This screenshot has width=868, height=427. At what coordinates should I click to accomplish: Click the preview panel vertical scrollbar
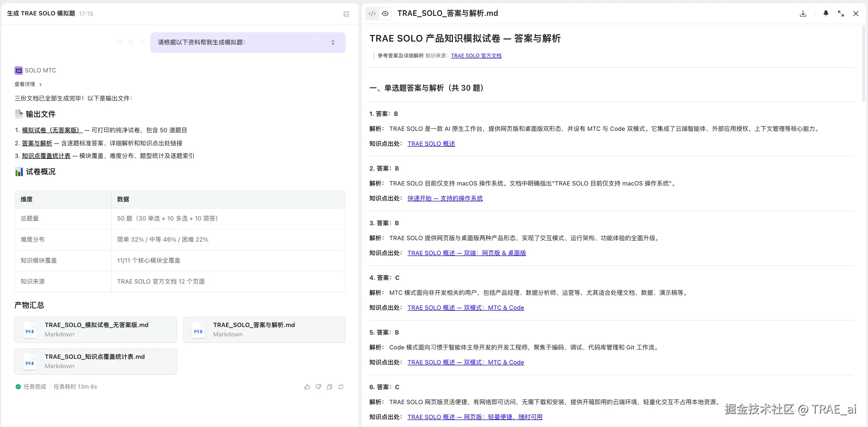[864, 64]
